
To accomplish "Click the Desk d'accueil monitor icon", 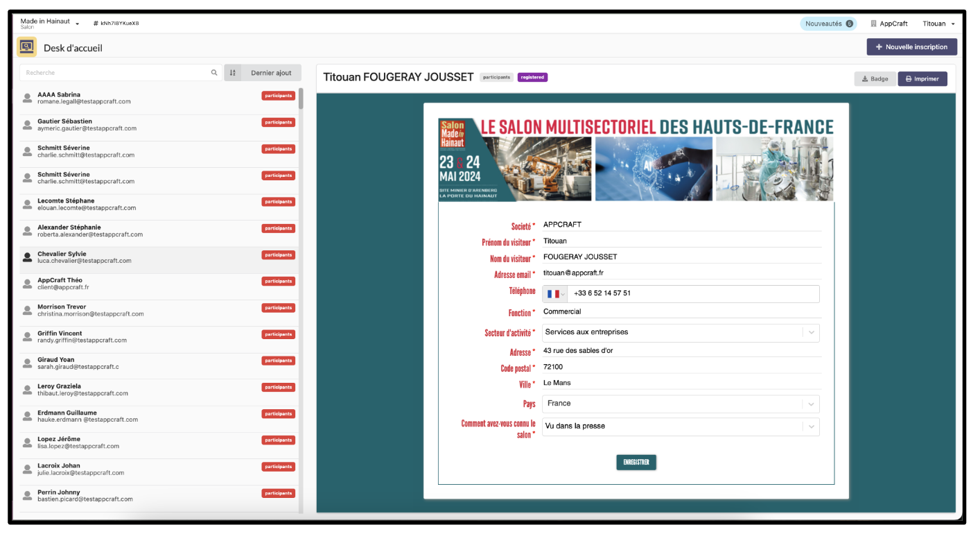I will coord(27,47).
